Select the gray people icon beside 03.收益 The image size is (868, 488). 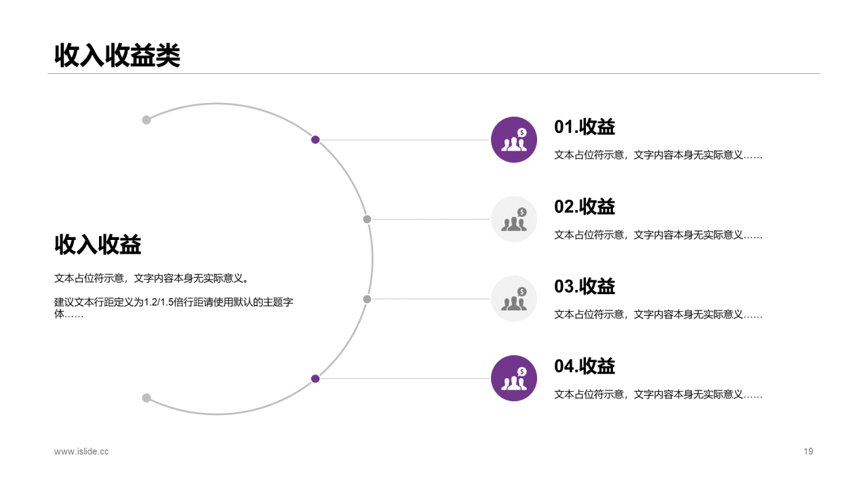514,299
